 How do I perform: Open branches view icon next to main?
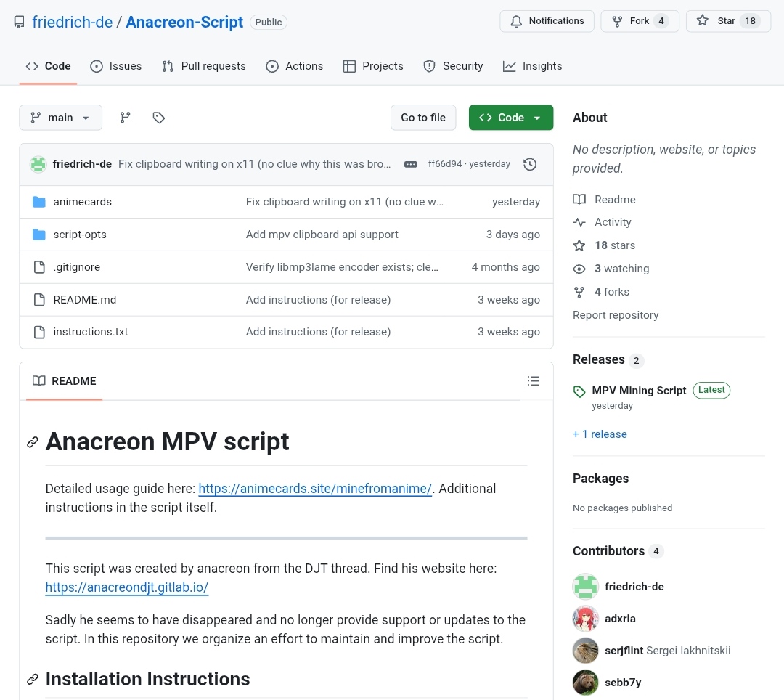(125, 118)
